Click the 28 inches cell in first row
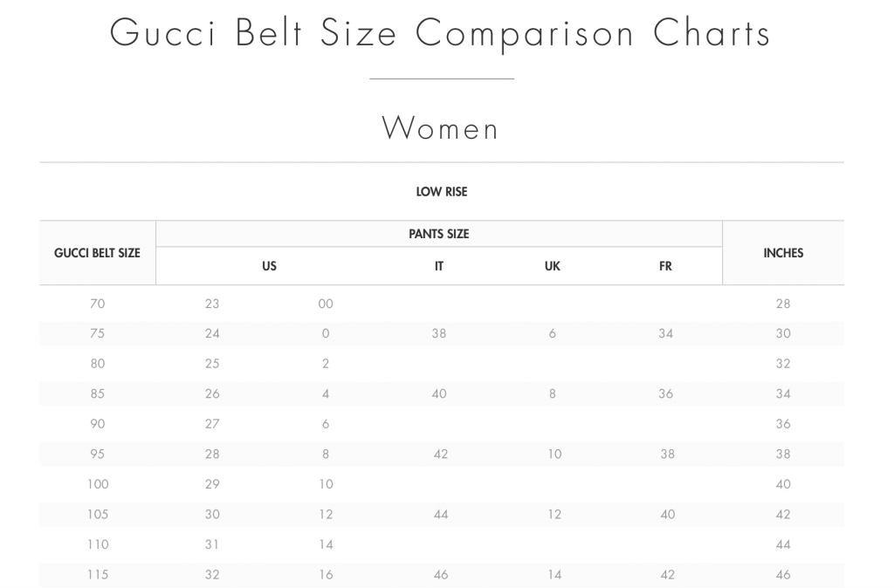 783,304
